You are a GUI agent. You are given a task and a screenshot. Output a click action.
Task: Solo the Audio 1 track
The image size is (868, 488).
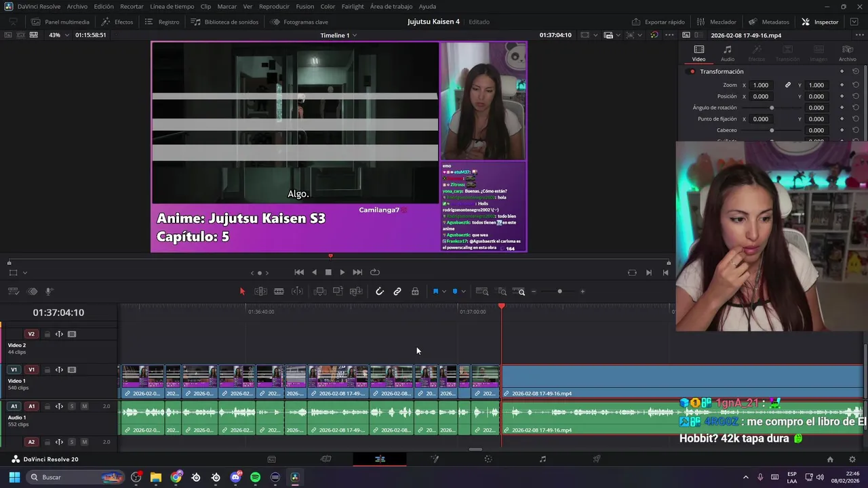(72, 407)
